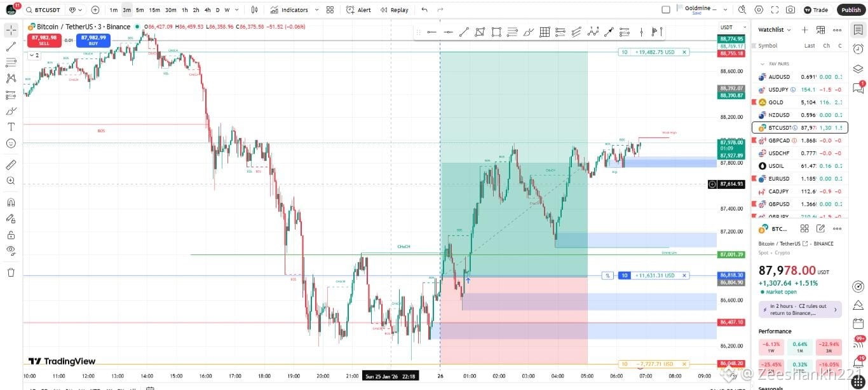Image resolution: width=868 pixels, height=390 pixels.
Task: Select the crosshair cursor tool
Action: (x=11, y=30)
